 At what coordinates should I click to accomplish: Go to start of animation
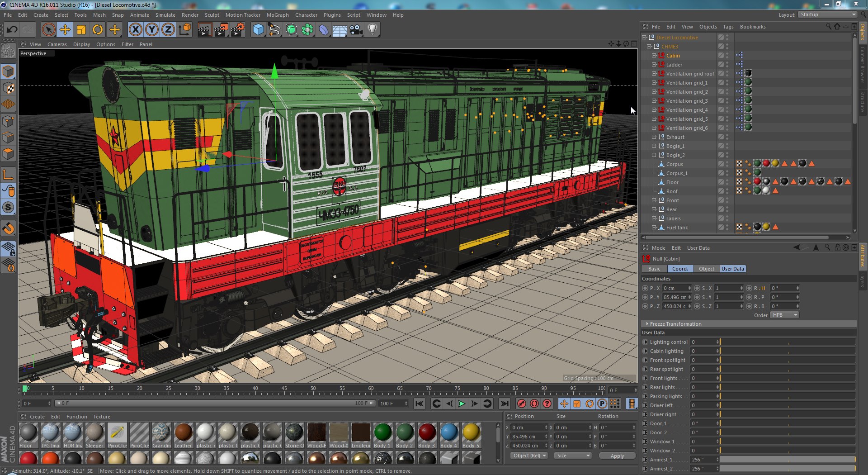(x=420, y=404)
